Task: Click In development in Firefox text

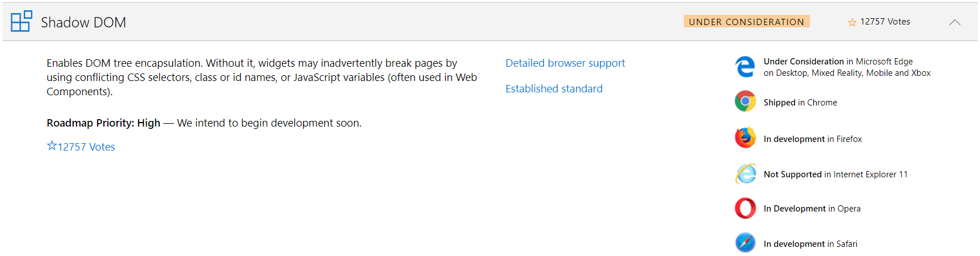Action: [812, 139]
